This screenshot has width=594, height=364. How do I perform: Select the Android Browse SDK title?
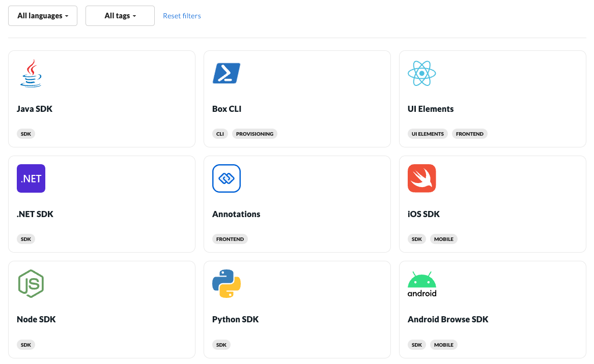pos(448,319)
